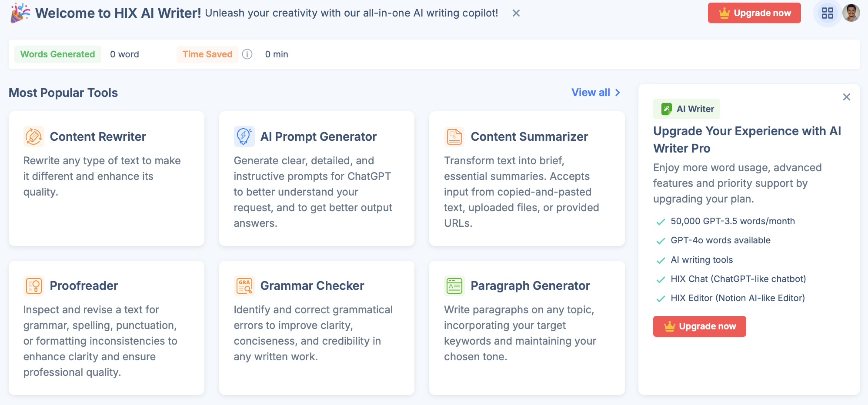Select the Content Rewriter tool icon
This screenshot has height=405, width=868.
33,136
